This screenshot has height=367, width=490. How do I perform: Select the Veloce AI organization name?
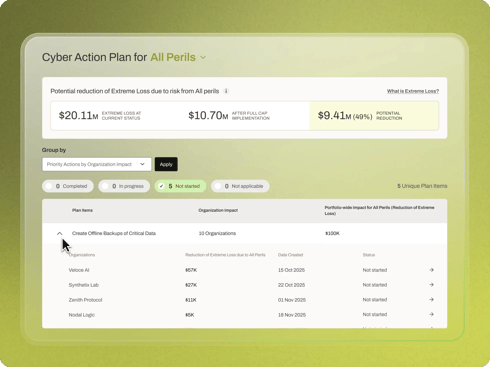[79, 270]
